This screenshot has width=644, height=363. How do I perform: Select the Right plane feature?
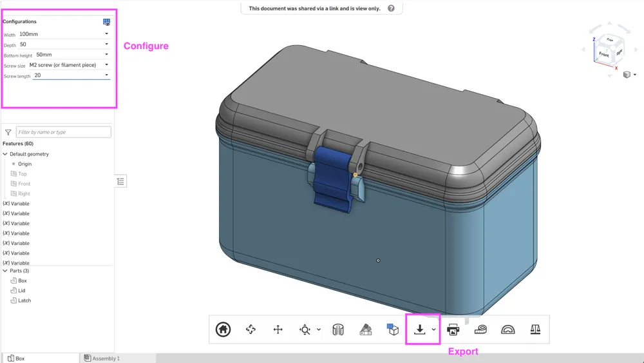(x=20, y=193)
